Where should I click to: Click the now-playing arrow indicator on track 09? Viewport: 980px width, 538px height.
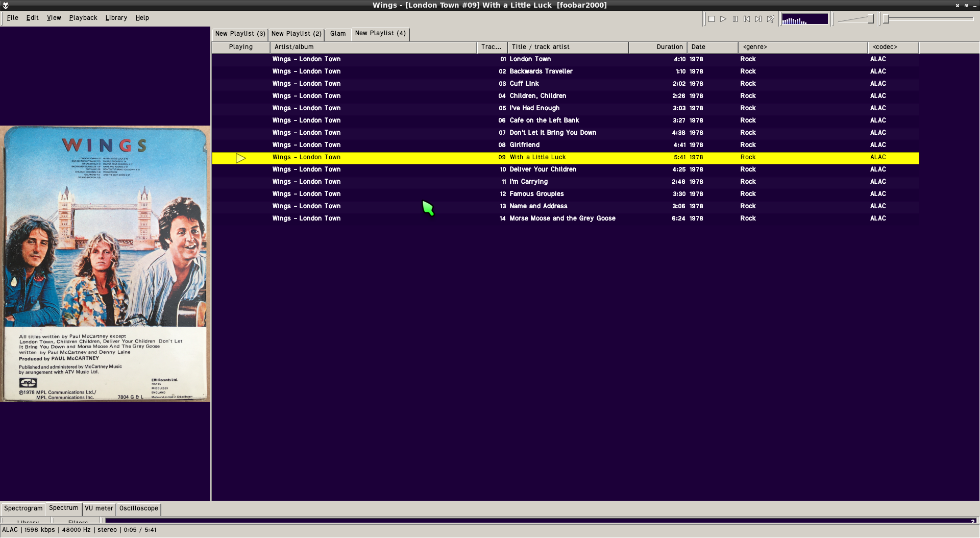click(241, 158)
